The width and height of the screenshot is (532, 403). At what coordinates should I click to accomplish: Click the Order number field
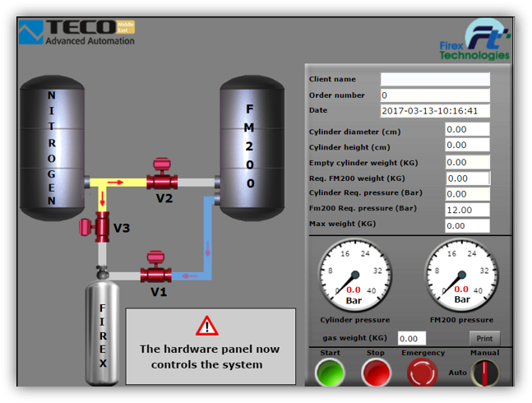coord(435,95)
